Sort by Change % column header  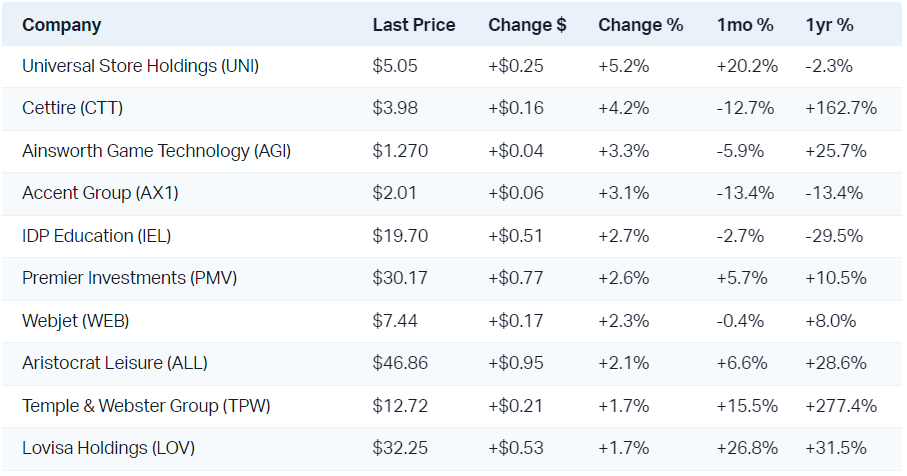(640, 25)
